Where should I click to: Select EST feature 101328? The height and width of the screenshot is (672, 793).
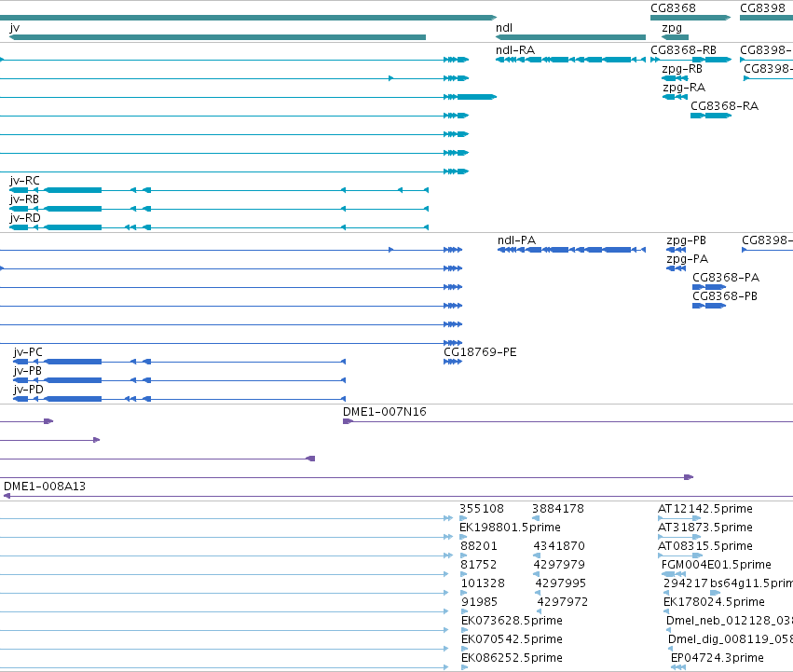click(x=464, y=593)
